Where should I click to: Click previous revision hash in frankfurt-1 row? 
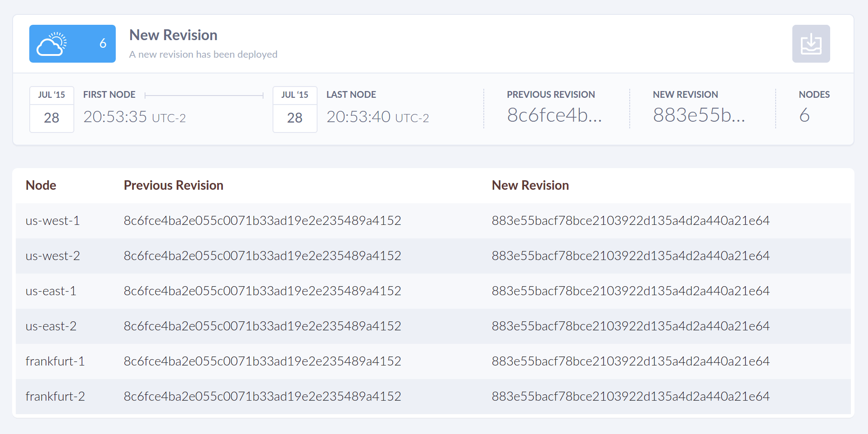(x=263, y=361)
